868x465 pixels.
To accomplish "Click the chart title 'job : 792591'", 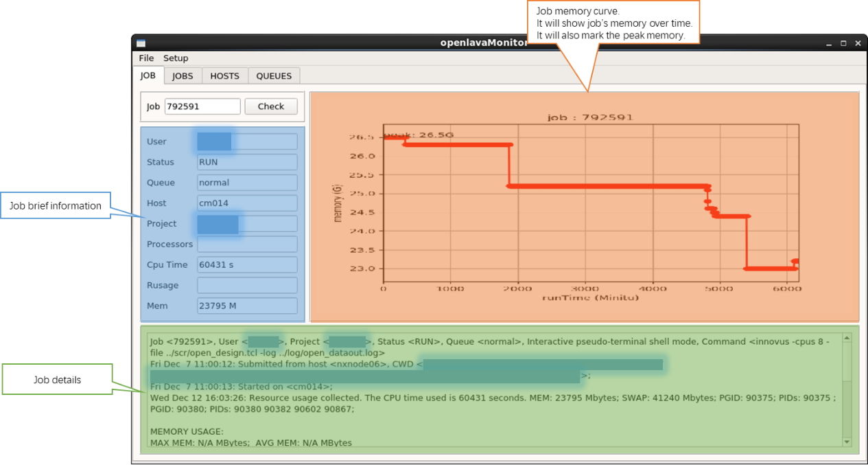I will (x=589, y=117).
